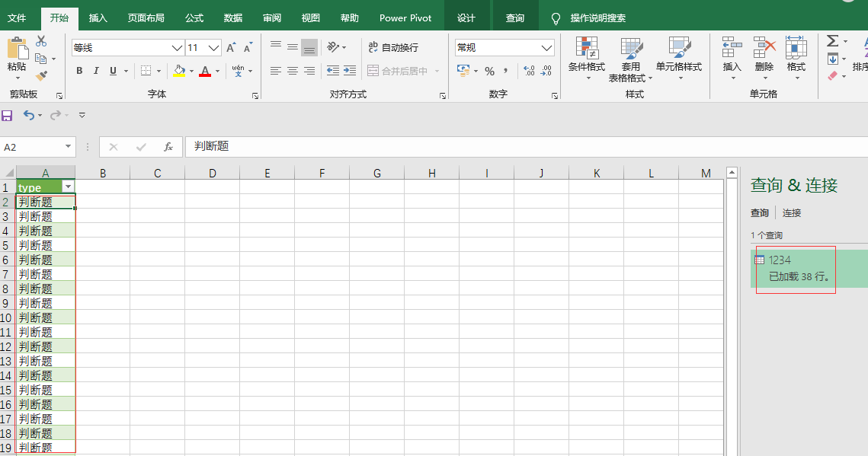Increase decimal places with 增加小数位数 icon

[528, 69]
